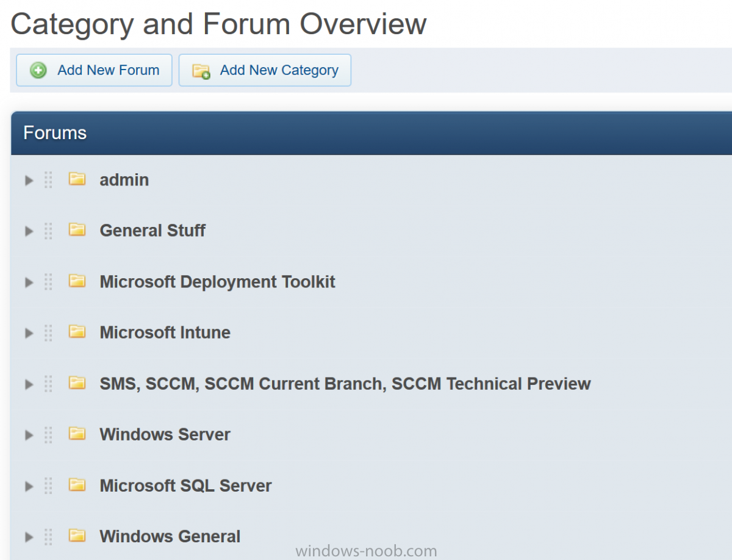Click the Forums panel header text
Image resolution: width=732 pixels, height=560 pixels.
[55, 133]
